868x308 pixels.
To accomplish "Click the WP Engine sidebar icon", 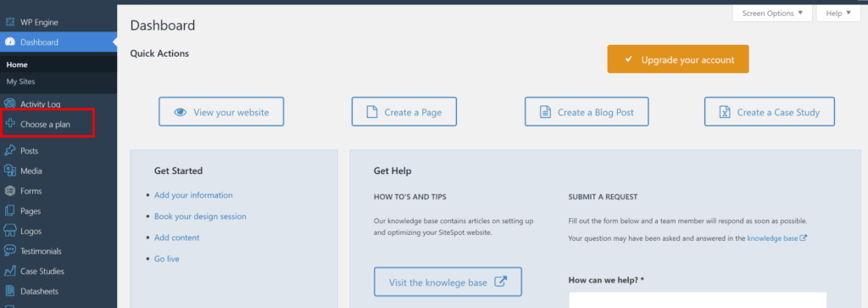I will tap(9, 22).
